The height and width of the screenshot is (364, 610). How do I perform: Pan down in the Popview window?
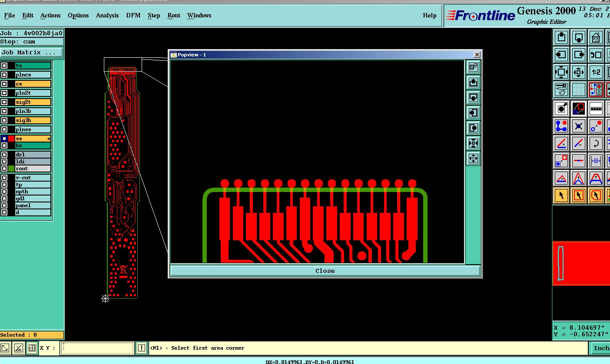[473, 97]
